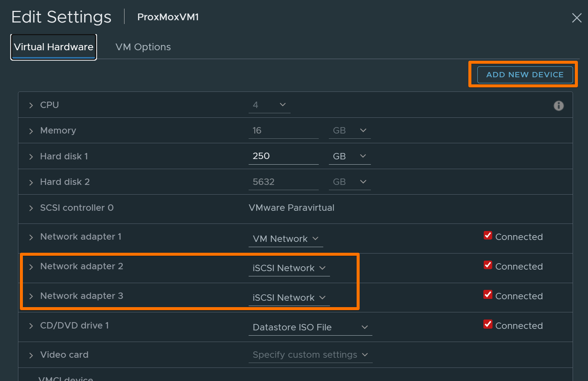This screenshot has width=588, height=381.
Task: Select the Virtual Hardware tab
Action: (54, 47)
